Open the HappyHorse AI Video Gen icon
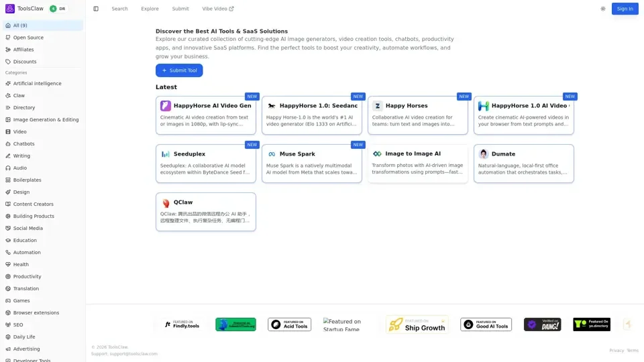Image resolution: width=644 pixels, height=362 pixels. [166, 106]
